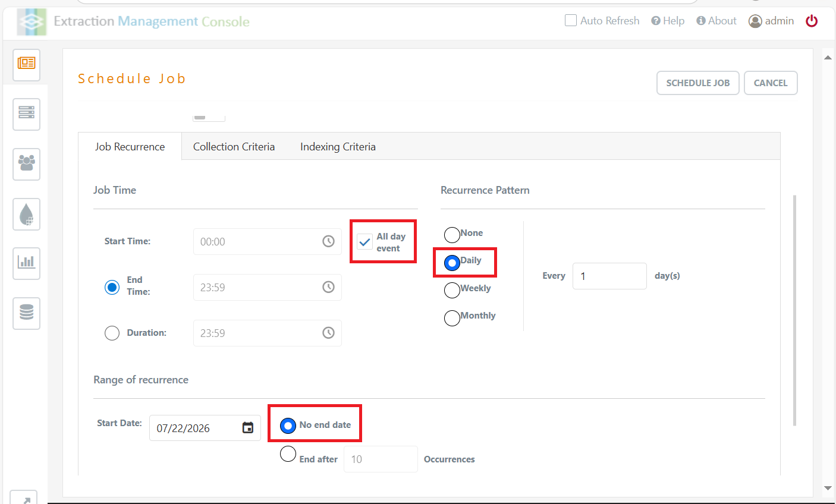836x504 pixels.
Task: Select the Daily recurrence pattern
Action: (452, 263)
